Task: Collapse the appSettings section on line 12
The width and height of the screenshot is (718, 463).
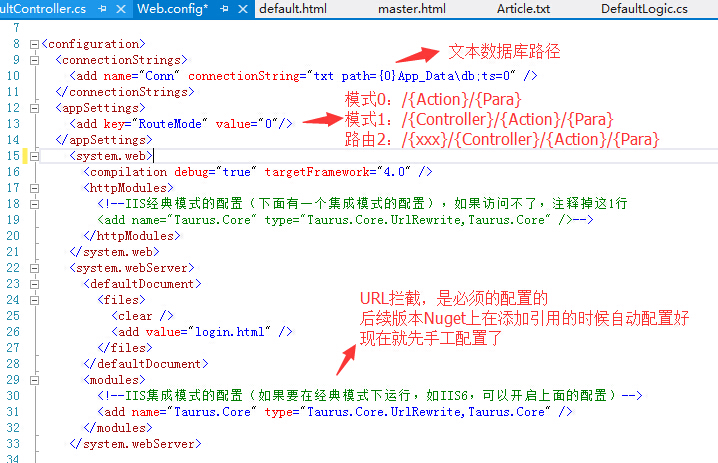Action: point(34,109)
